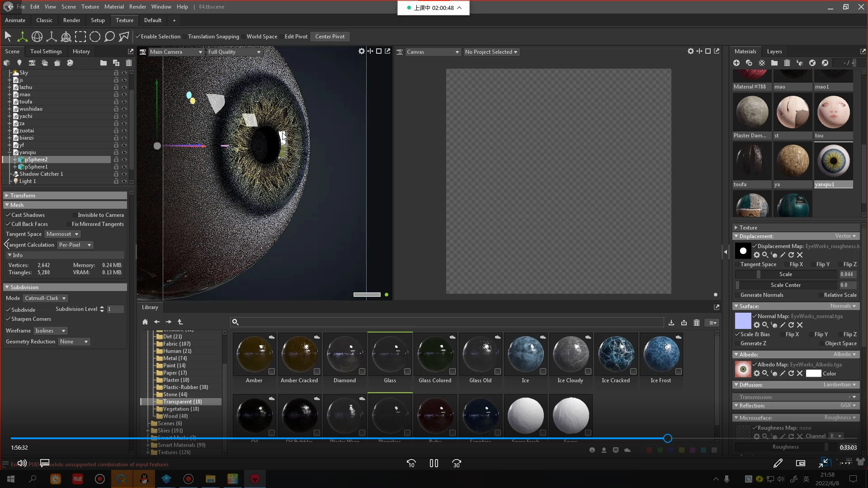Enable the Generate Normals checkbox
The width and height of the screenshot is (868, 488).
(737, 295)
